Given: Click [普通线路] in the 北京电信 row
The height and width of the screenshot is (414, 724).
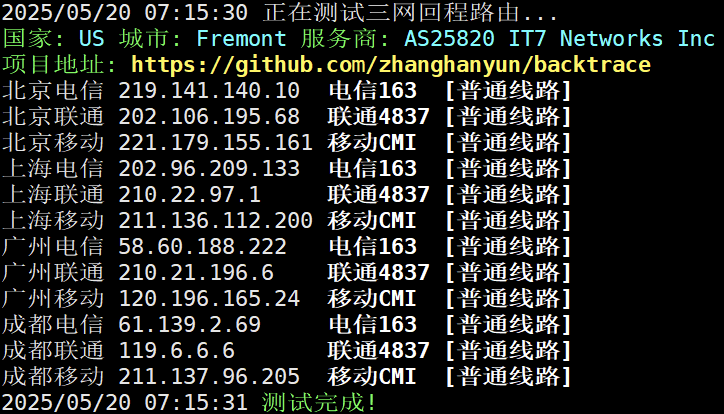Looking at the screenshot, I should (508, 90).
